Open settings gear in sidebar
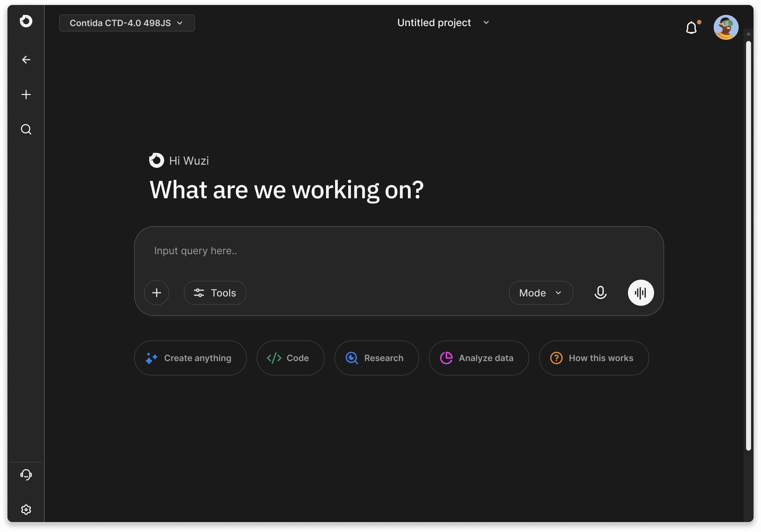The height and width of the screenshot is (532, 761). [x=26, y=509]
